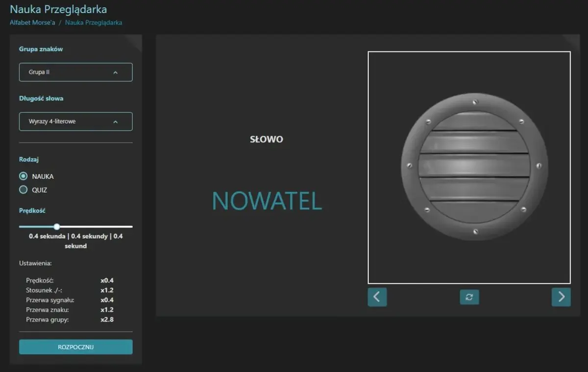The width and height of the screenshot is (588, 372).
Task: Click the Alfabet Morse'a breadcrumb link
Action: pyautogui.click(x=32, y=23)
